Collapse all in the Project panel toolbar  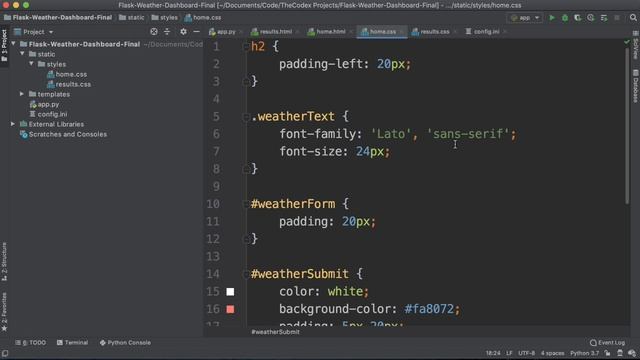click(x=167, y=32)
